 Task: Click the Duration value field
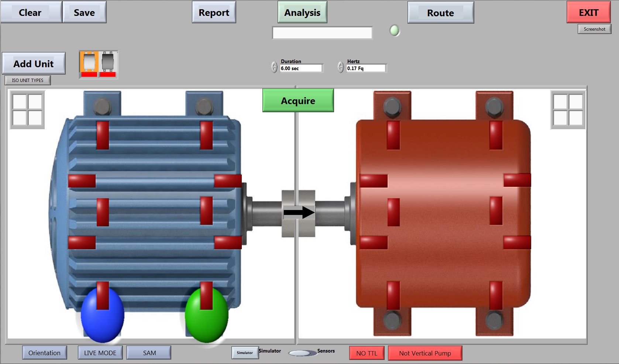tap(301, 68)
